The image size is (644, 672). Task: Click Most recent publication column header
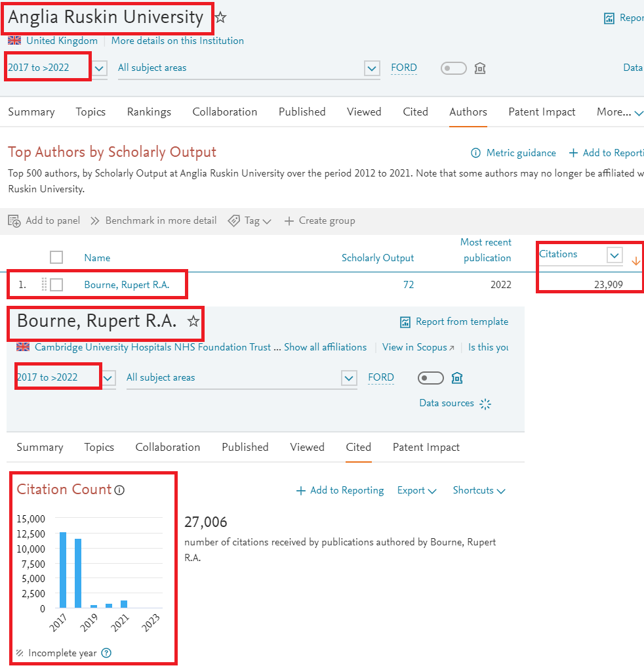[486, 250]
